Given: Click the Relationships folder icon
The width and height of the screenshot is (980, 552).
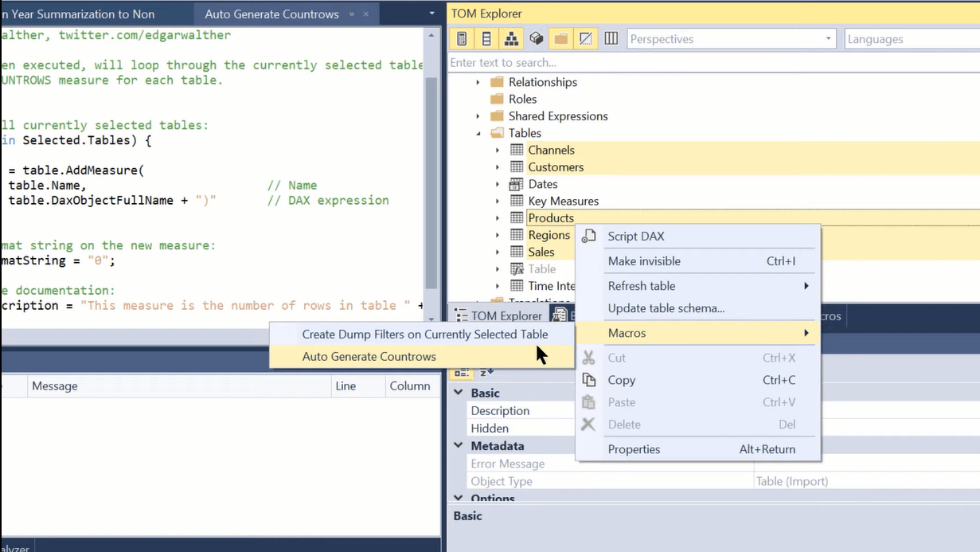Looking at the screenshot, I should [x=498, y=82].
